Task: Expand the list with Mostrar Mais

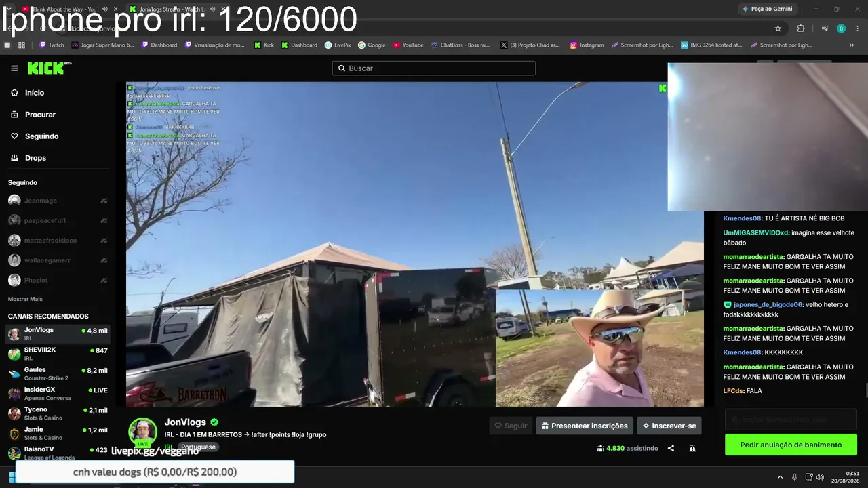Action: click(x=25, y=299)
